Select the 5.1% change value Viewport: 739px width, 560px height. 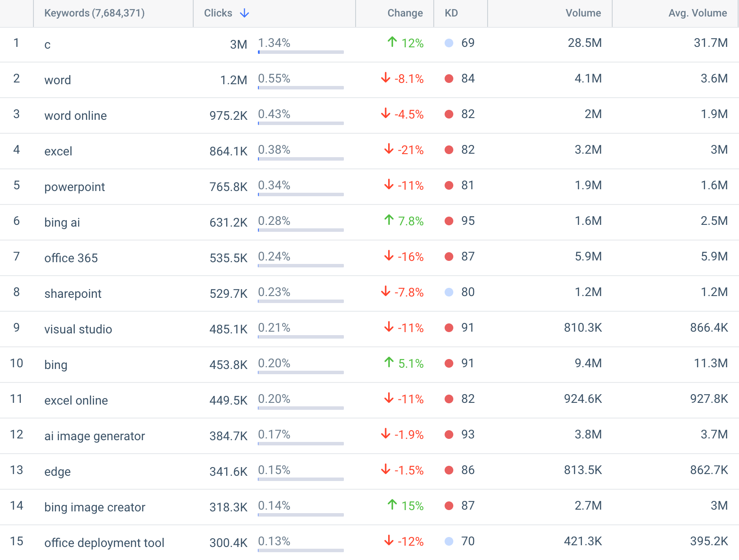point(411,363)
